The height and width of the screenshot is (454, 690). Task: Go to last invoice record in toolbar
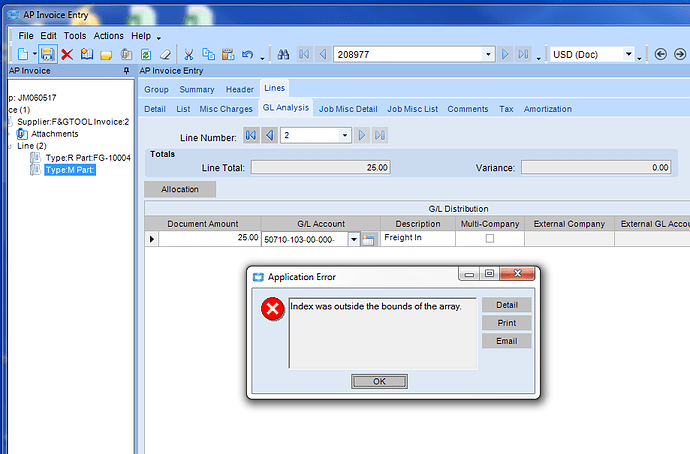click(x=523, y=55)
